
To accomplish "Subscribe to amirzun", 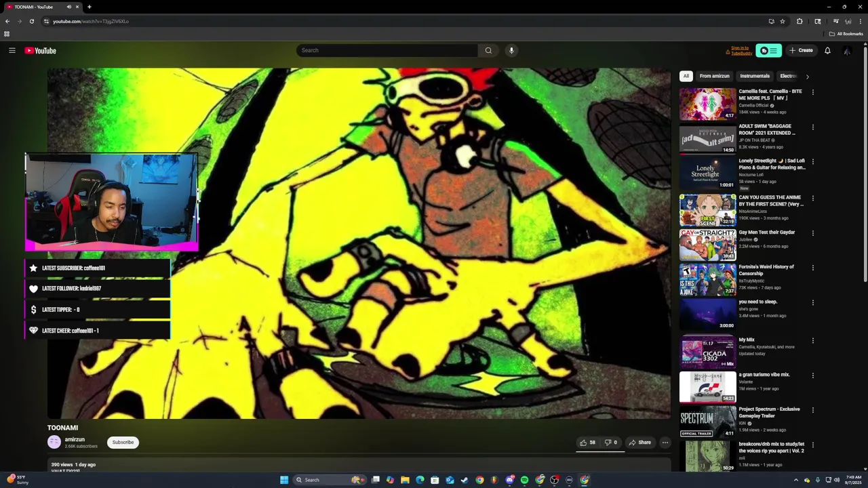I will (x=123, y=442).
